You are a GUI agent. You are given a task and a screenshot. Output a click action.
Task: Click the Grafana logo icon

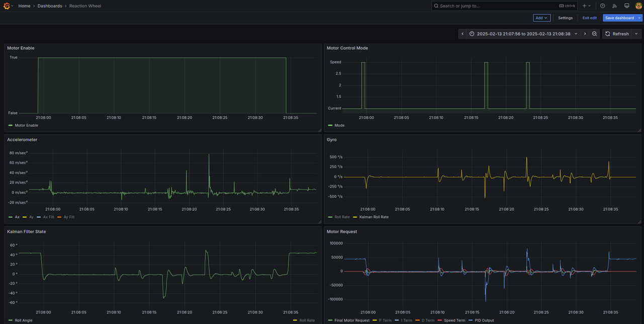6,6
